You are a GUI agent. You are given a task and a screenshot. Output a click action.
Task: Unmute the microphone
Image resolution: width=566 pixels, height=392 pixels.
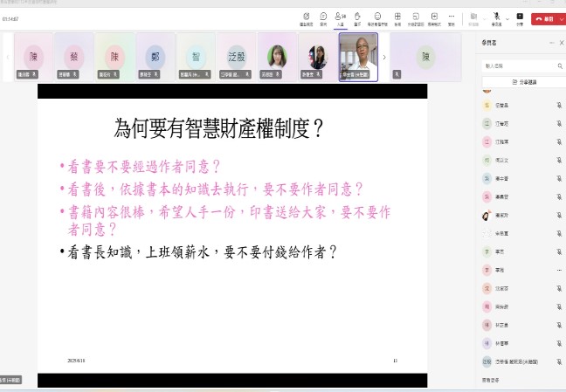pos(496,17)
